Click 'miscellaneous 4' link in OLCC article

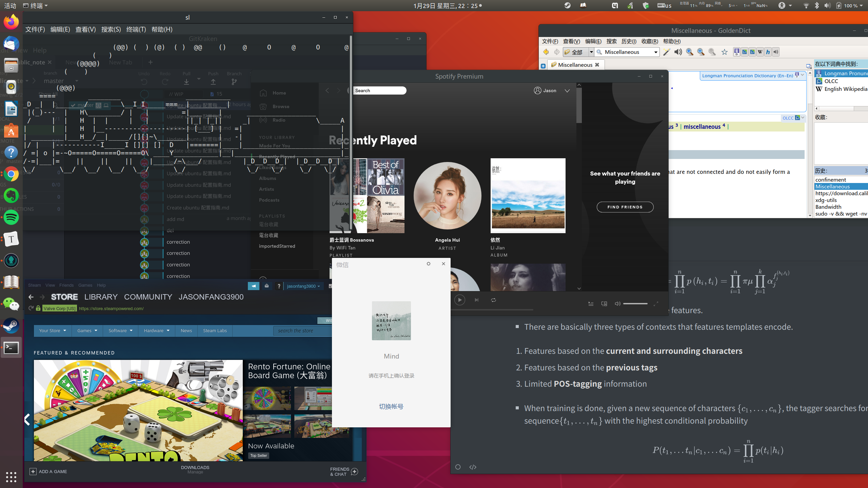(704, 126)
